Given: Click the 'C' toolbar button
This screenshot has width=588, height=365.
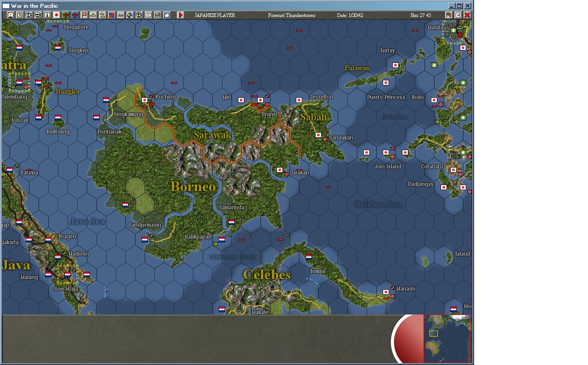Looking at the screenshot, I should 458,15.
